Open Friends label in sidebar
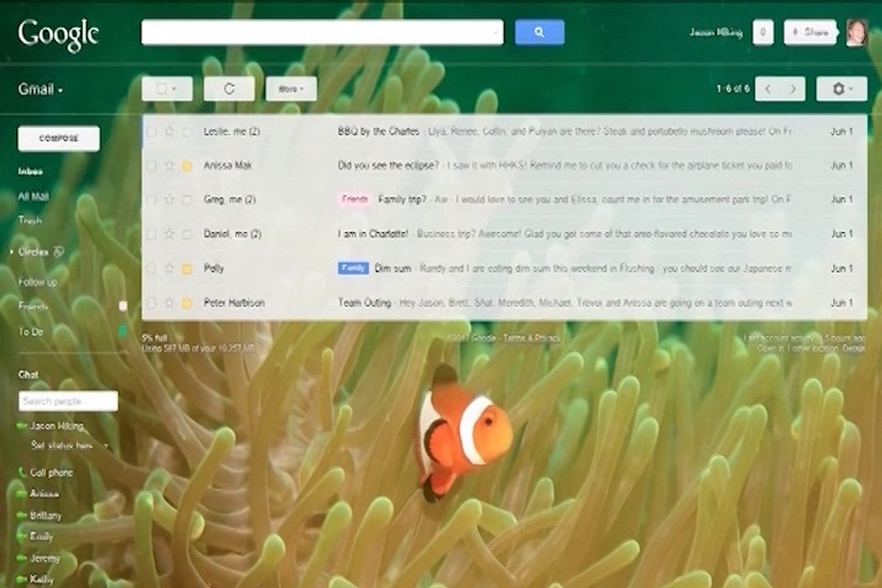This screenshot has height=588, width=882. (x=33, y=306)
